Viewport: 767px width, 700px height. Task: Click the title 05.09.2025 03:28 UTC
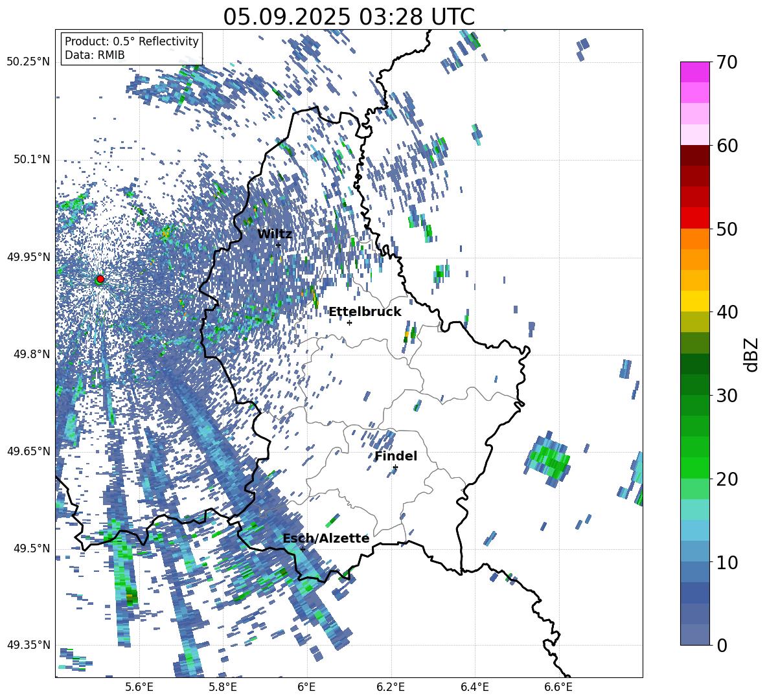349,17
